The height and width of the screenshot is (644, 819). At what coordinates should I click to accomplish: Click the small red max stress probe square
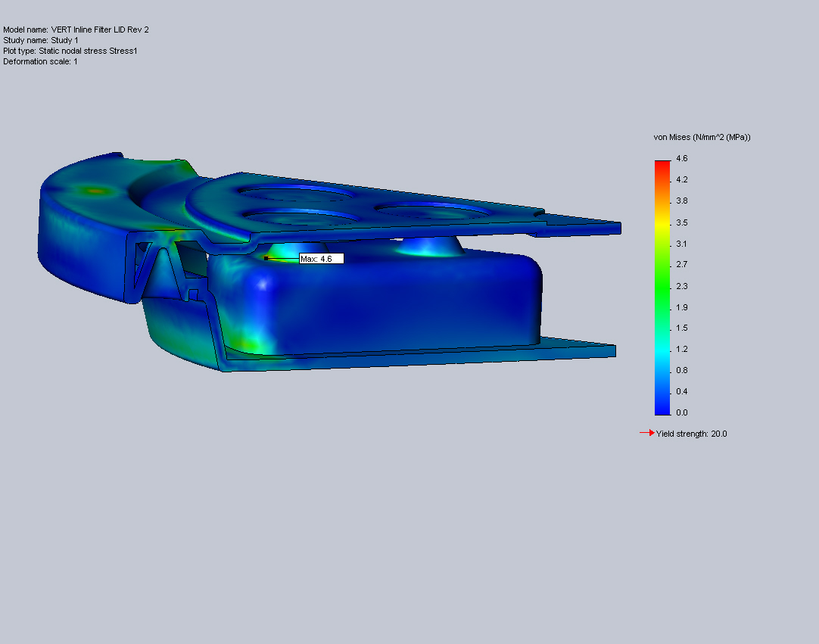(x=265, y=258)
